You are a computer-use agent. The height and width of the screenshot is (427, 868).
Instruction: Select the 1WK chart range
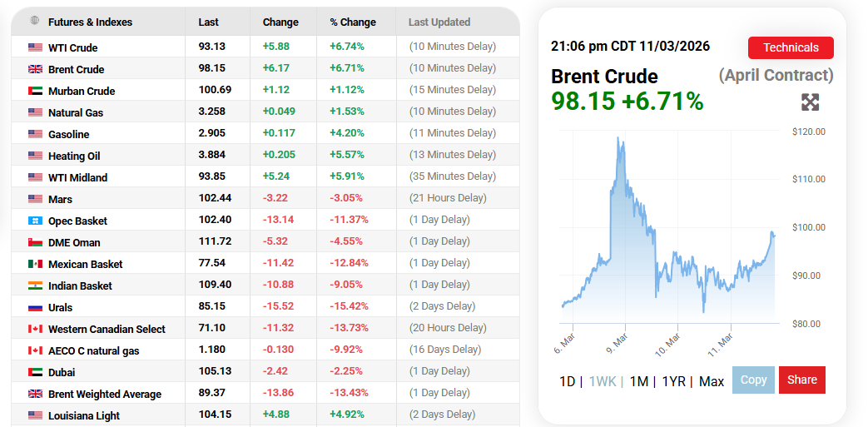point(603,381)
